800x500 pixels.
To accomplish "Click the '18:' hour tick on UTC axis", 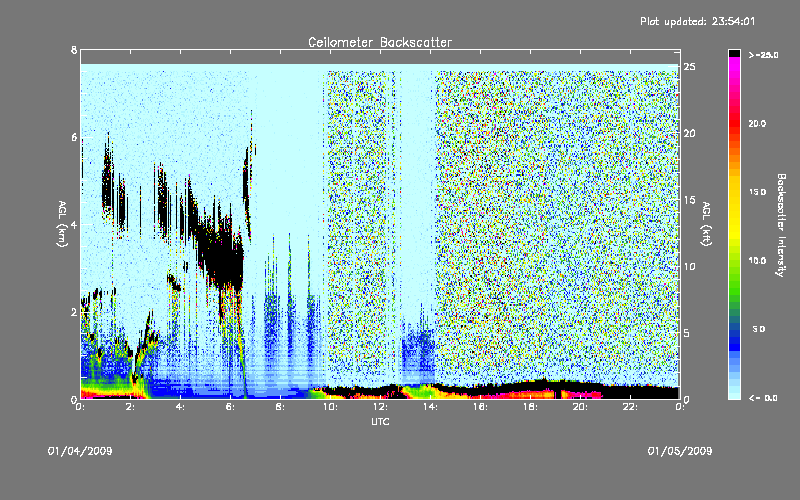I will [x=530, y=407].
